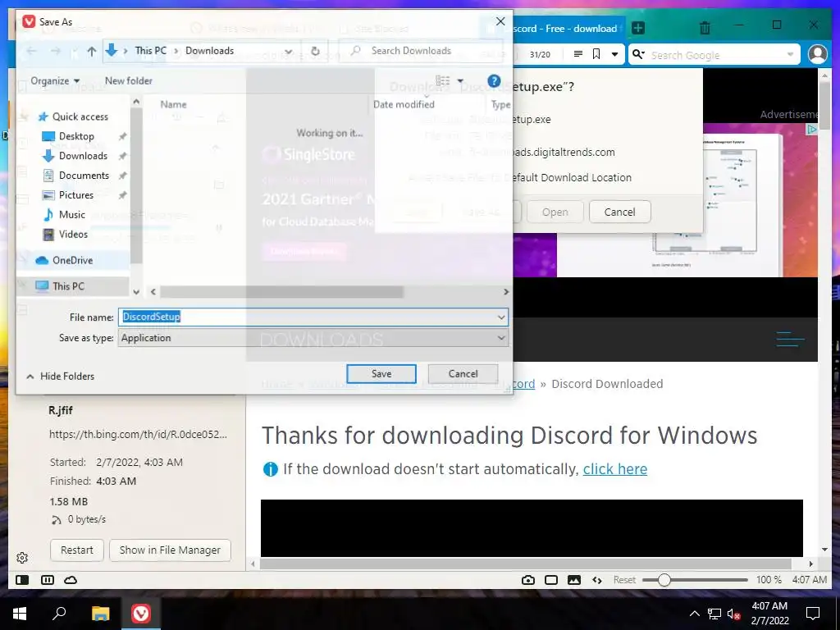This screenshot has height=630, width=840.
Task: Toggle the Vivaldi side panel visibility
Action: pyautogui.click(x=22, y=580)
